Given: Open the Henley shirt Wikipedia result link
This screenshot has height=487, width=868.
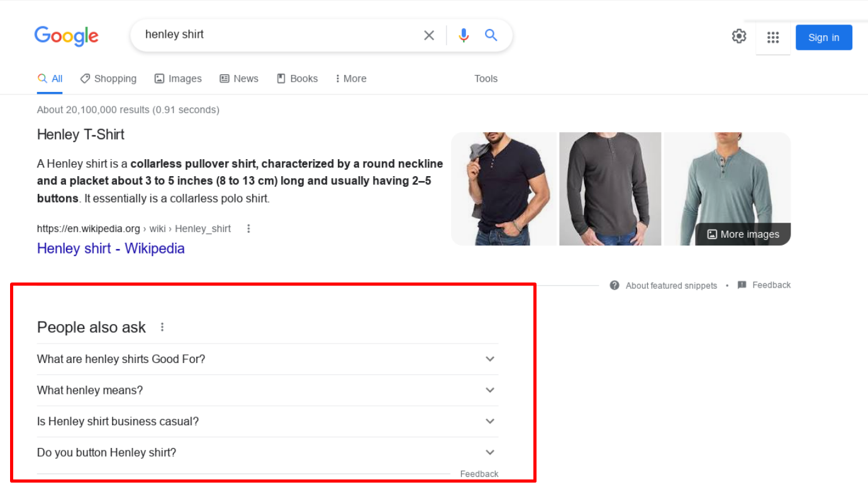Looking at the screenshot, I should [x=111, y=249].
